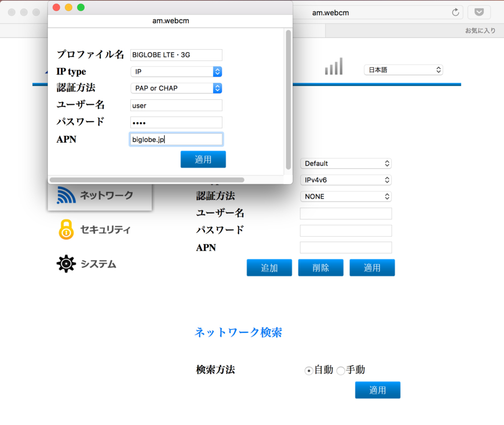Open the Pocket save icon in toolbar
504x425 pixels.
click(479, 12)
